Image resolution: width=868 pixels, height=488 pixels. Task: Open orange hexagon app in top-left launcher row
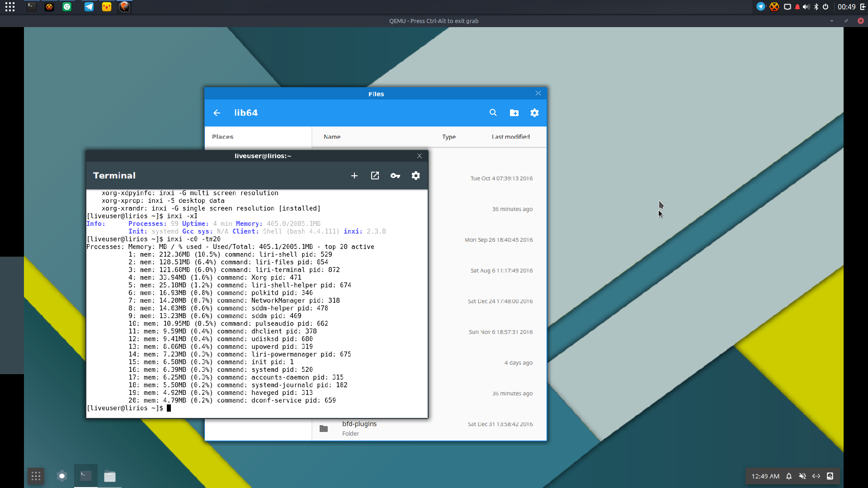click(49, 7)
